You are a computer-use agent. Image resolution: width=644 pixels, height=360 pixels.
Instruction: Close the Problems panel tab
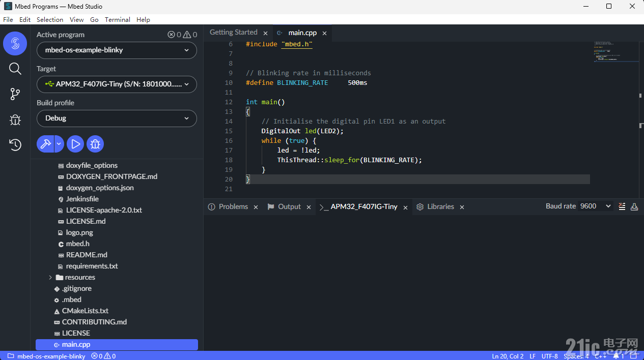click(256, 207)
